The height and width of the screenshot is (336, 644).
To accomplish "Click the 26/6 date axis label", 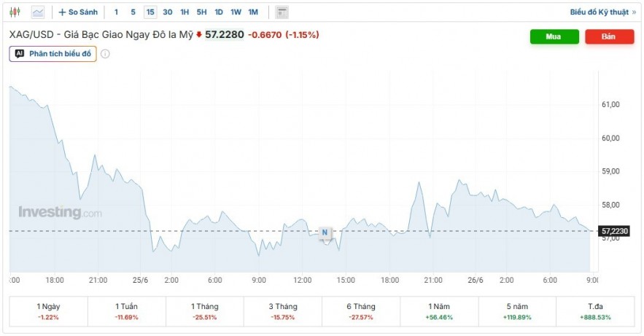I will click(476, 280).
